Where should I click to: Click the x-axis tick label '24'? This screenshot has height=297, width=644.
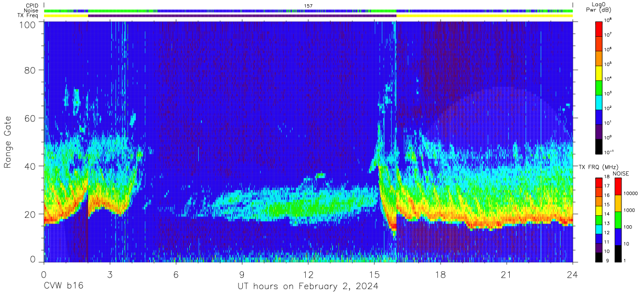(573, 274)
